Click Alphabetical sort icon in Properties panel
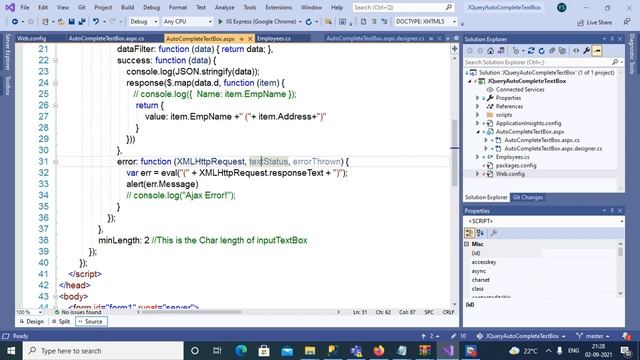Viewport: 640px width, 360px height. [480, 233]
